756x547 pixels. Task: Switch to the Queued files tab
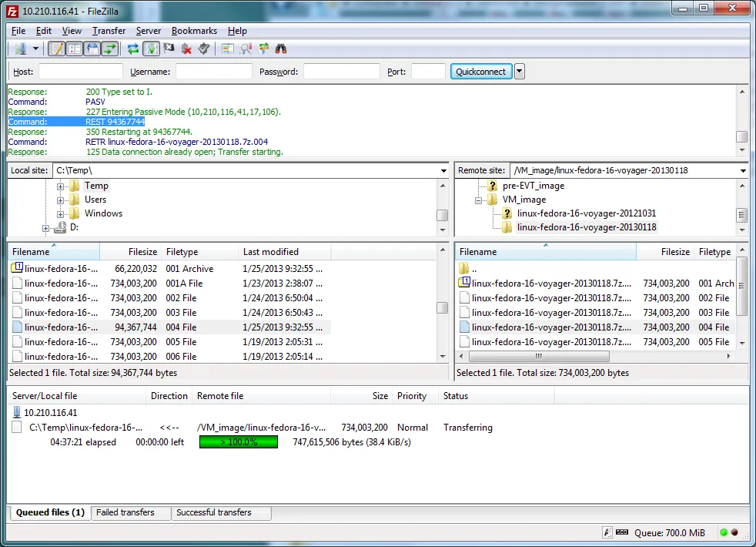pos(50,512)
